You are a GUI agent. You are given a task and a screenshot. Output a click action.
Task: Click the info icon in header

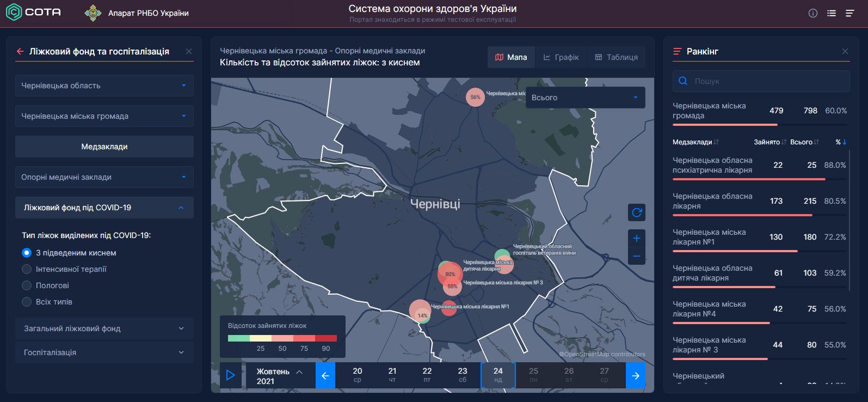coord(813,13)
